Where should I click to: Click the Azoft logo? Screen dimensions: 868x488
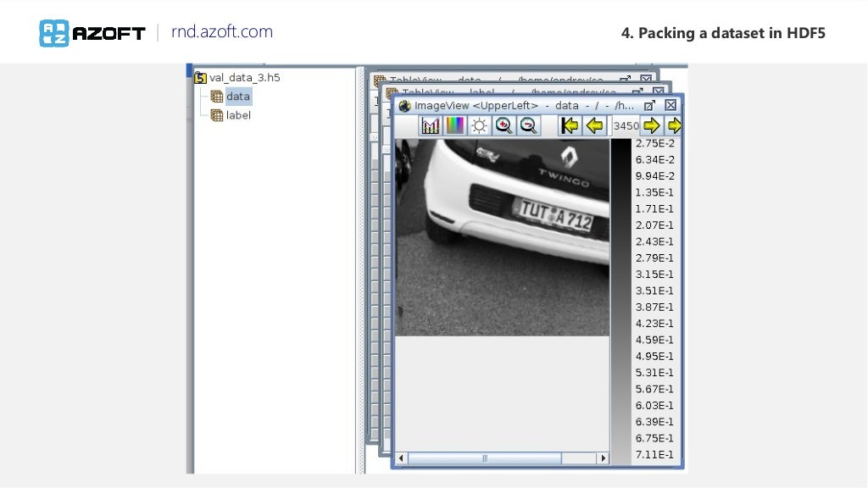[x=92, y=33]
